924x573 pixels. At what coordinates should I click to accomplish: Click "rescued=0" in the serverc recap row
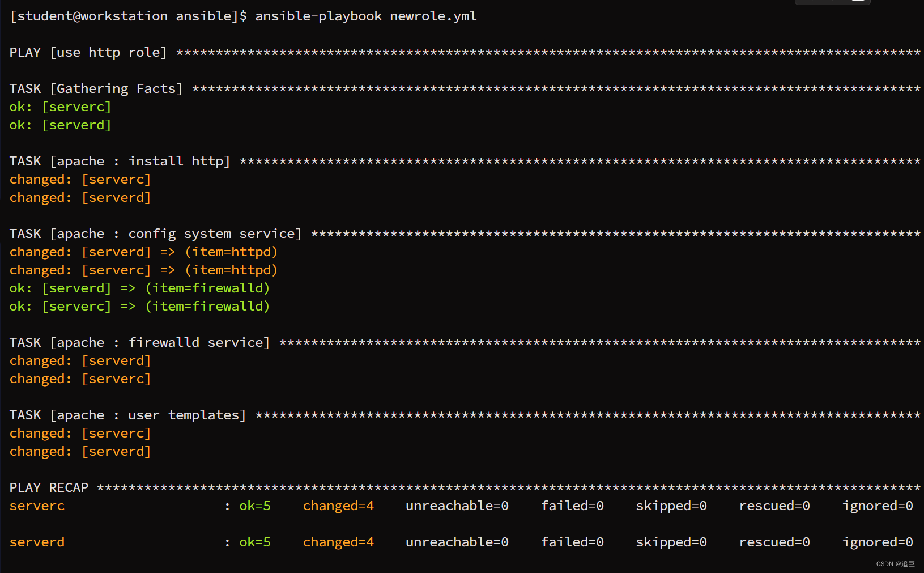point(774,506)
